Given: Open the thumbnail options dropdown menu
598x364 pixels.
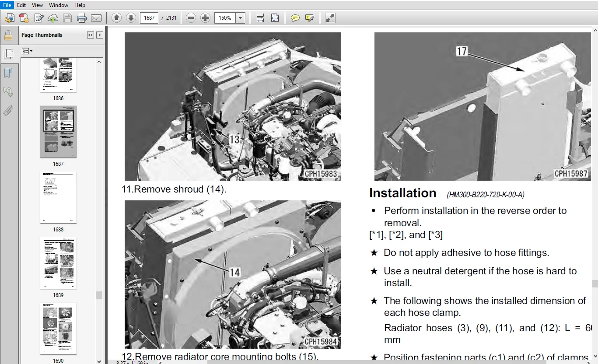Looking at the screenshot, I should pyautogui.click(x=27, y=51).
